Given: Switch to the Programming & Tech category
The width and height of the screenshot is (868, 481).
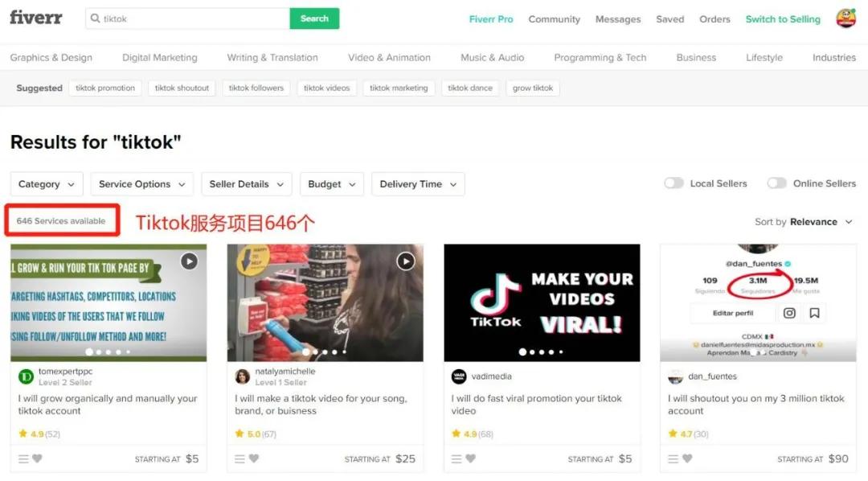Looking at the screenshot, I should [600, 57].
